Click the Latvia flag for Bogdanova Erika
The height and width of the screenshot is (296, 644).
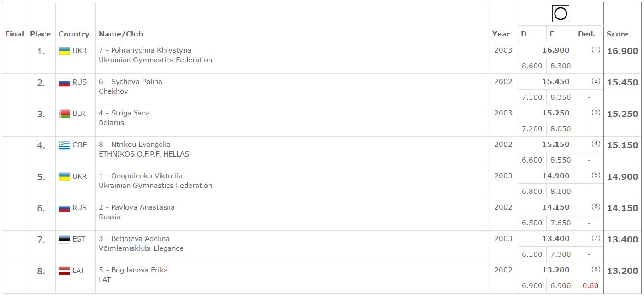pos(64,271)
